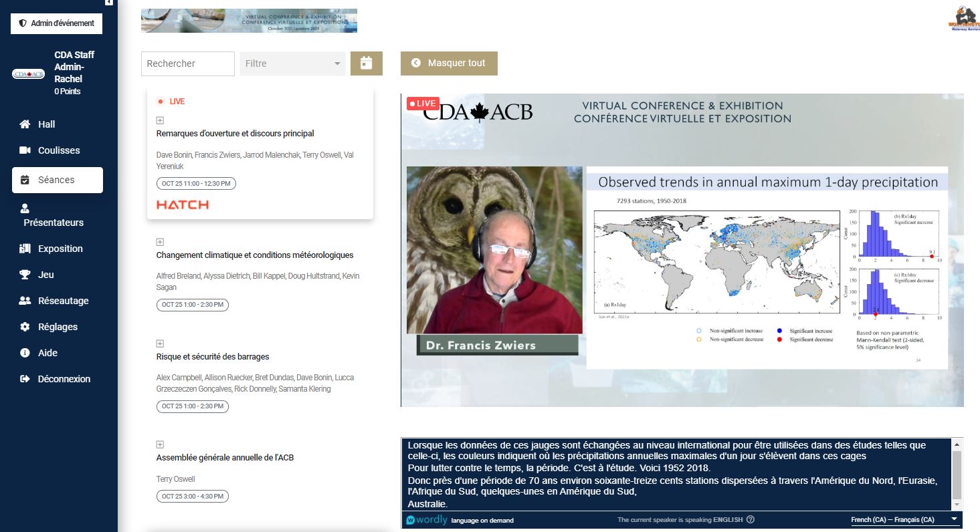This screenshot has height=532, width=980.
Task: Click the Jeu trophy icon
Action: coord(25,275)
